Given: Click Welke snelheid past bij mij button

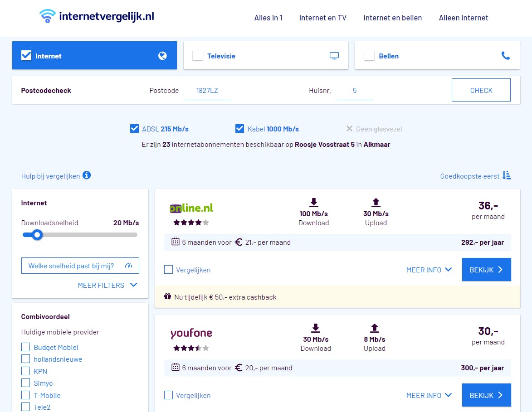Looking at the screenshot, I should coord(80,266).
